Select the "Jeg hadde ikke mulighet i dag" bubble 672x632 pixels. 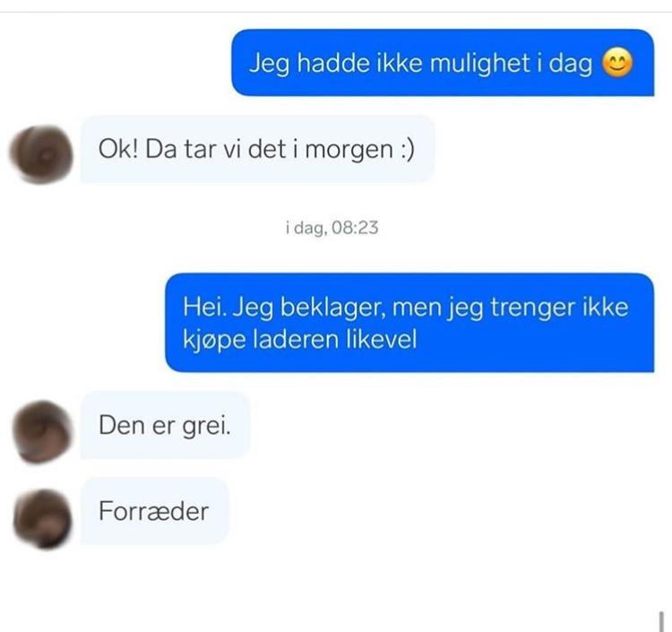443,63
